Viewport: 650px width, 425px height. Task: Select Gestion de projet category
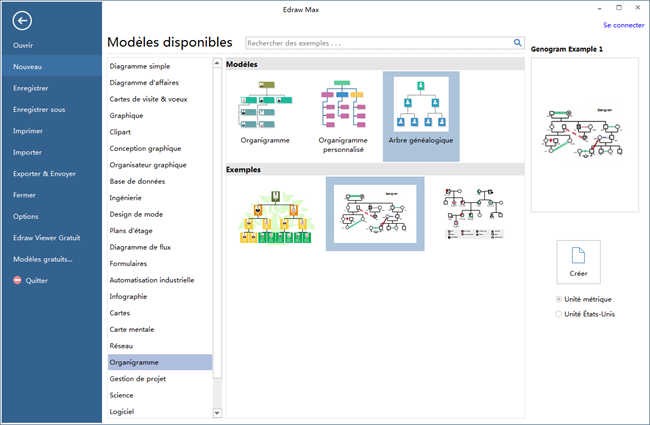point(160,379)
